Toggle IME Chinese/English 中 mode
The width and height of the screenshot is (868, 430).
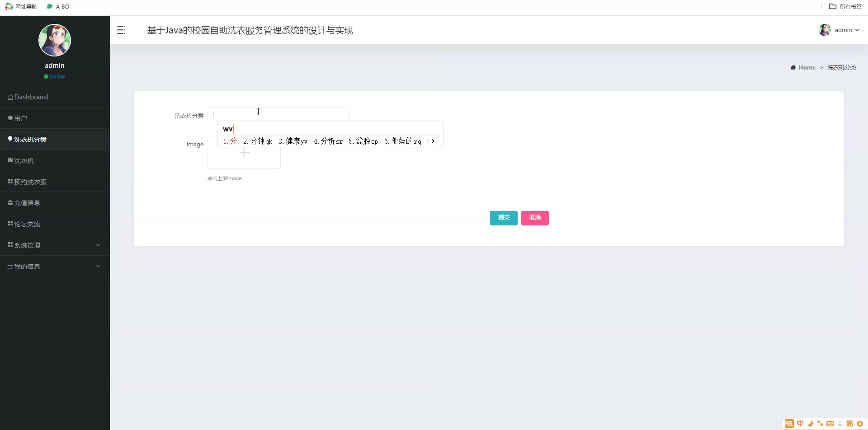800,424
